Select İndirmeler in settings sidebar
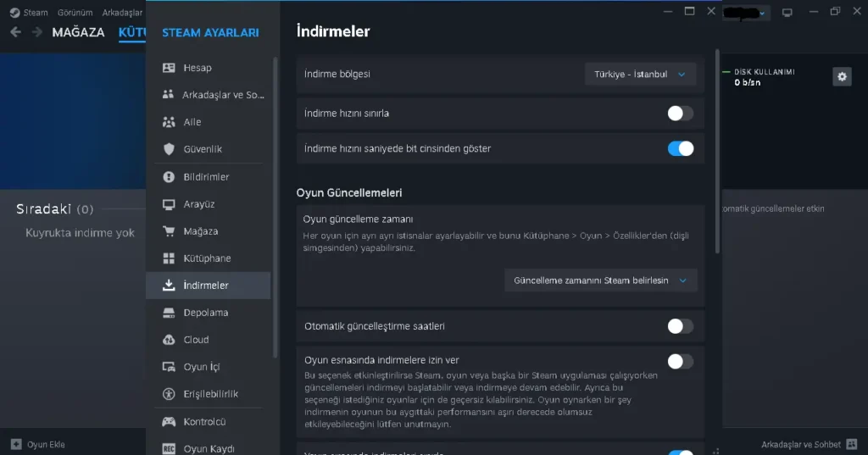 (x=209, y=286)
